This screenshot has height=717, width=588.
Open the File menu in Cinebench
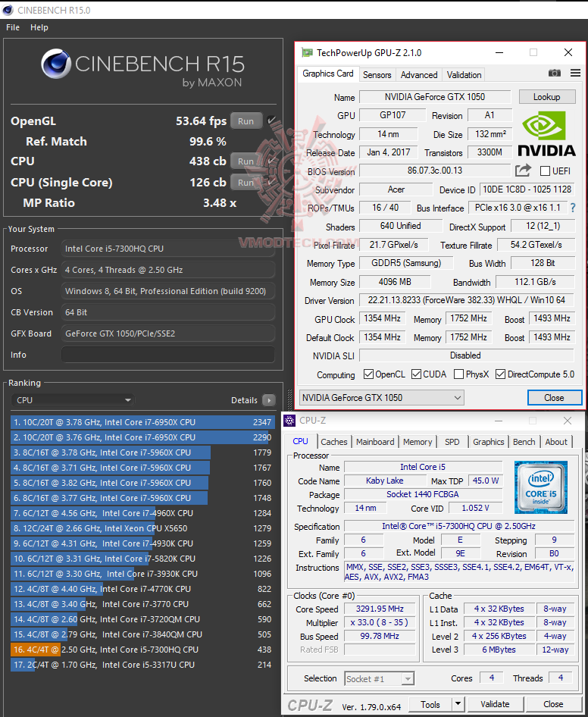(13, 27)
